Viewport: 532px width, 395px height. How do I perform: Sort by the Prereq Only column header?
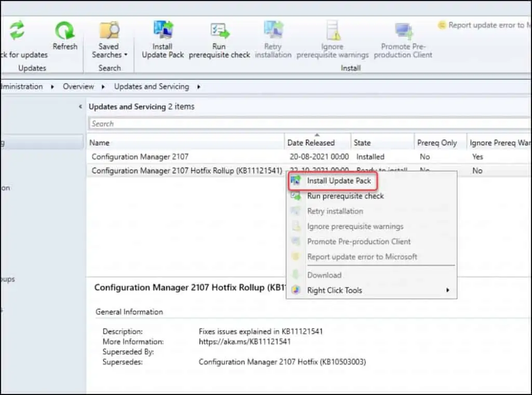(x=441, y=142)
